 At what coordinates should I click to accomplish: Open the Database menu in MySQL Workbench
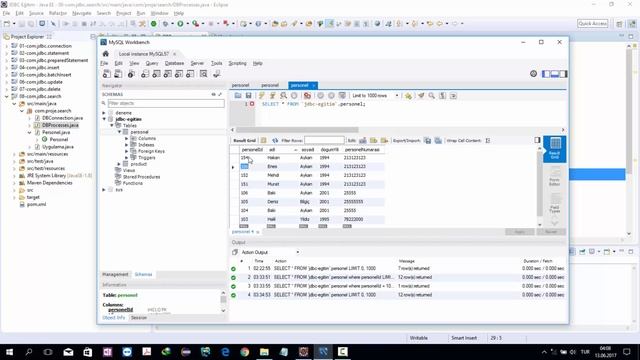(x=174, y=63)
